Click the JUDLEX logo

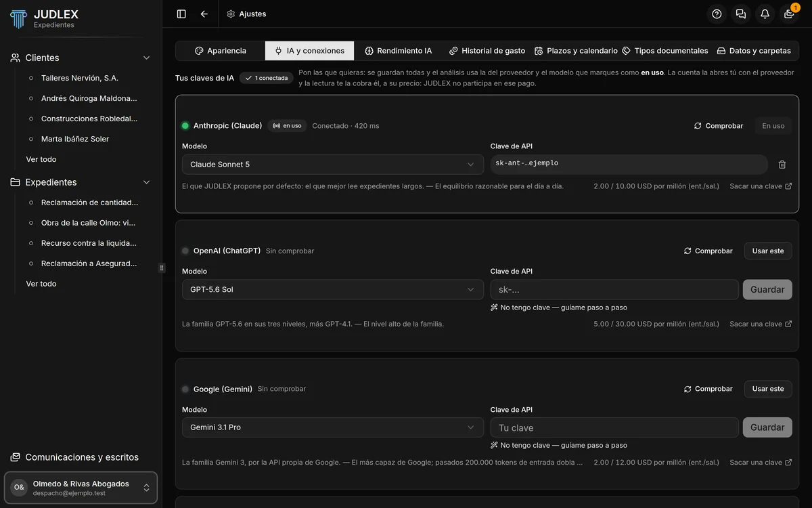click(18, 19)
